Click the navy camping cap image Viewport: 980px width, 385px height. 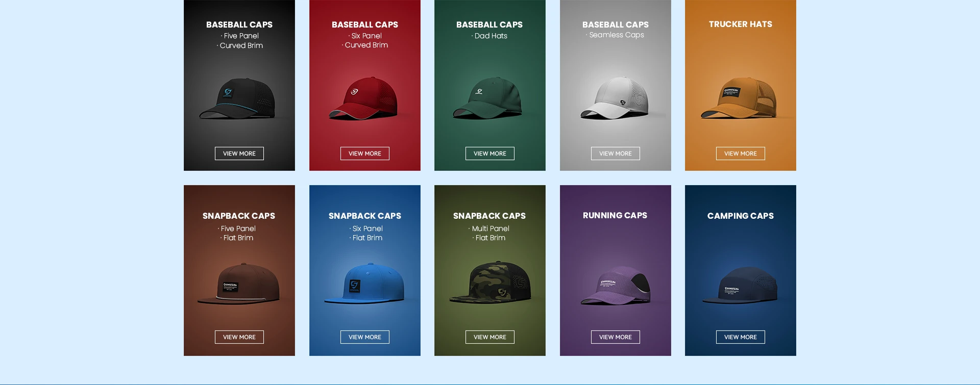740,285
